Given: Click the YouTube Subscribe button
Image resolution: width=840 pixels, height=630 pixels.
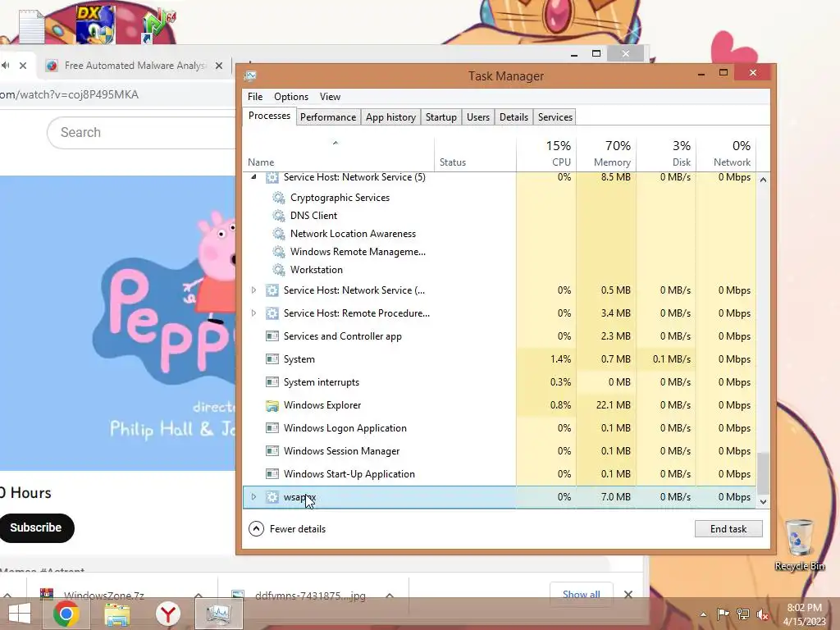Looking at the screenshot, I should (x=35, y=527).
